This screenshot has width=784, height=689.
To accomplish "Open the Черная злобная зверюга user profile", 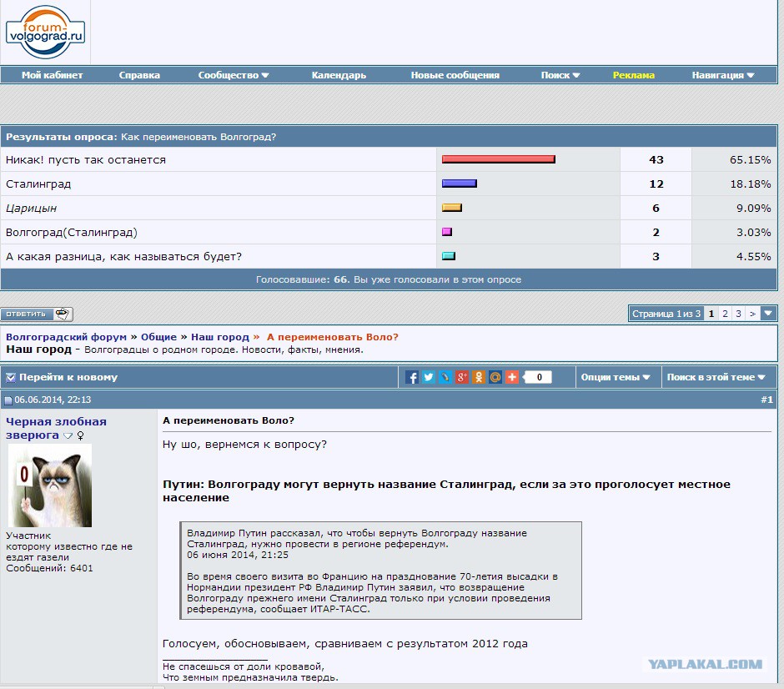I will 56,429.
